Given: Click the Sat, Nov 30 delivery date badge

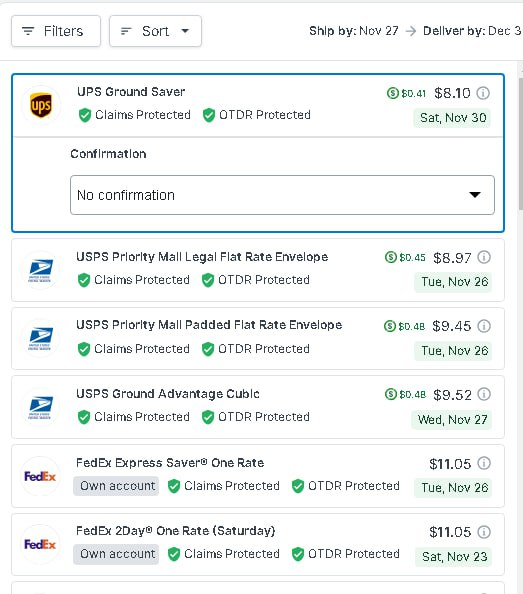Looking at the screenshot, I should [x=452, y=118].
